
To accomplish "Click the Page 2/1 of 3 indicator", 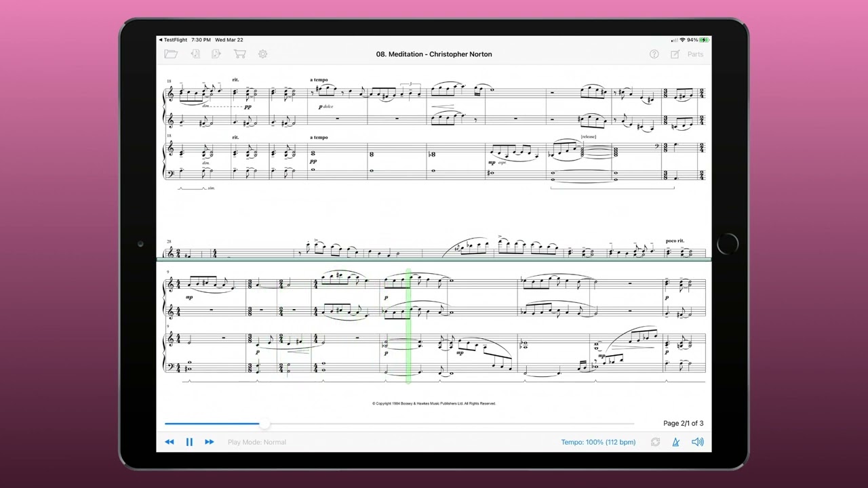I will pos(683,423).
